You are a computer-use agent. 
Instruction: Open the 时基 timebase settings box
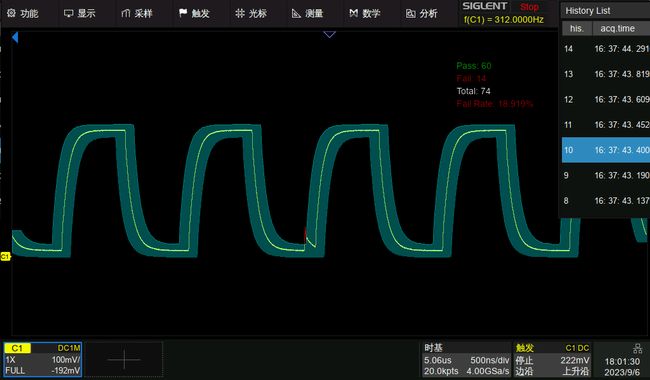[x=466, y=359]
